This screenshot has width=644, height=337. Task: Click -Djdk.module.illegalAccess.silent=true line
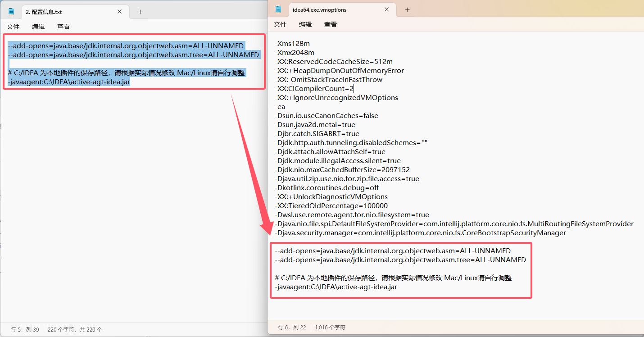tap(338, 161)
